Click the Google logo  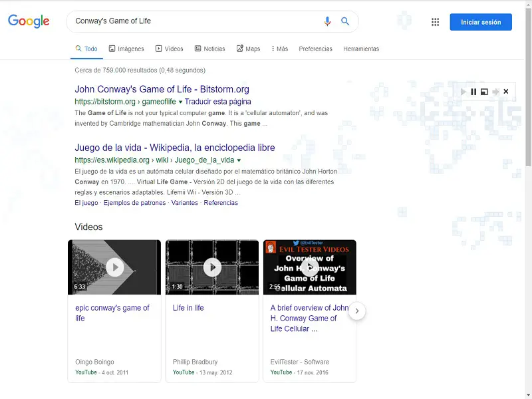[x=29, y=21]
